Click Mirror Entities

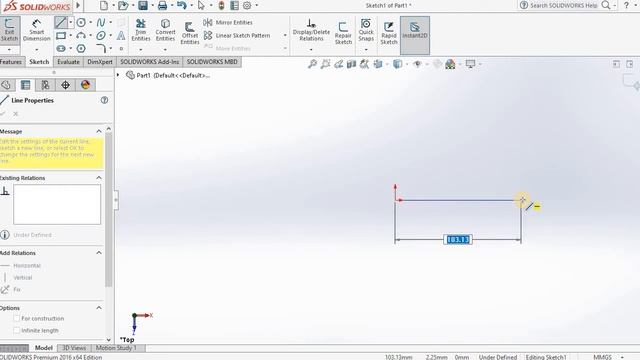pos(228,22)
